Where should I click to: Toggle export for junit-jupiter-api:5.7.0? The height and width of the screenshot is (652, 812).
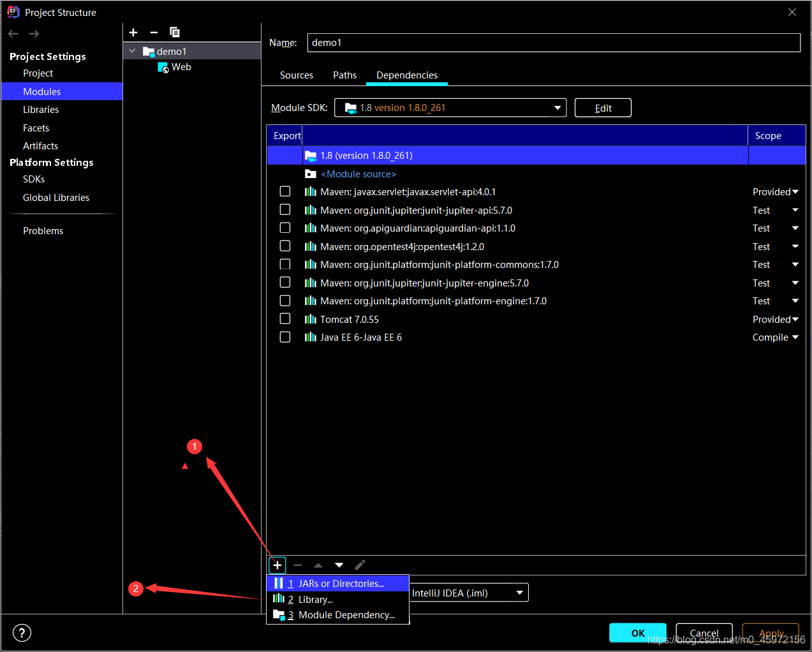click(x=285, y=210)
